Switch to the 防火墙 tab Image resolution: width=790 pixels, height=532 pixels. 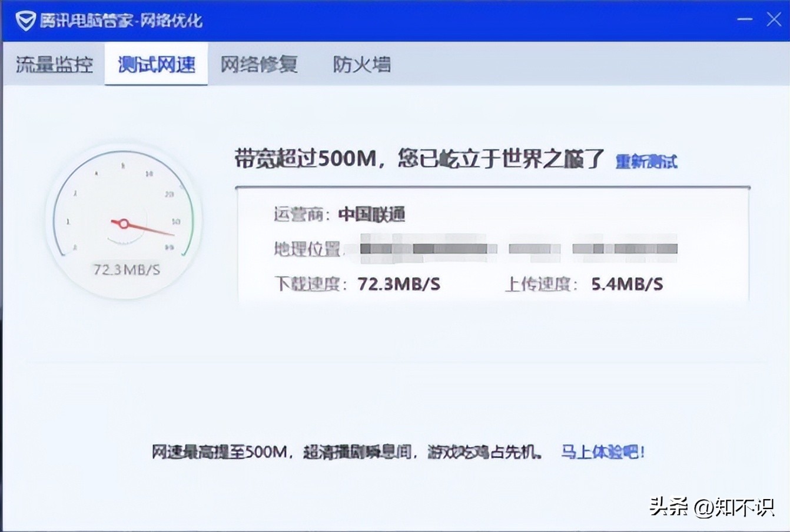[363, 65]
